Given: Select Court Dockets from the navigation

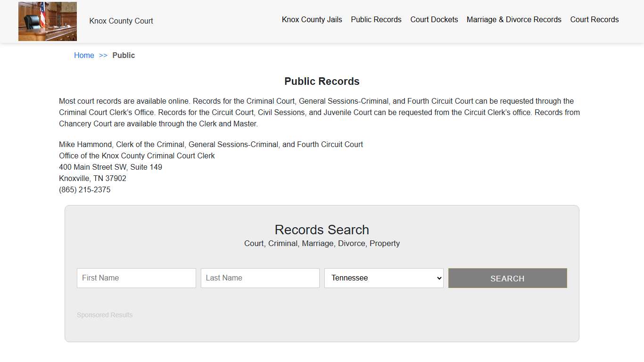Looking at the screenshot, I should point(434,19).
